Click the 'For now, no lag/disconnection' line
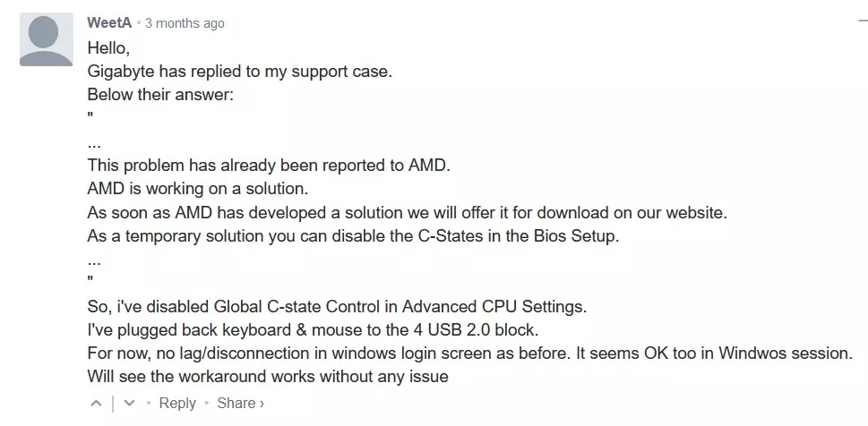 point(469,354)
